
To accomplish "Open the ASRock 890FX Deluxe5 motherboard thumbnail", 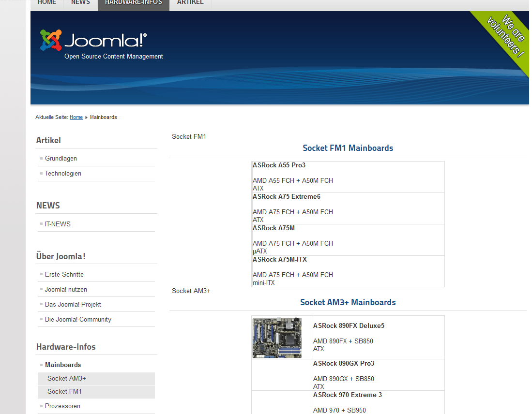I will [x=277, y=338].
